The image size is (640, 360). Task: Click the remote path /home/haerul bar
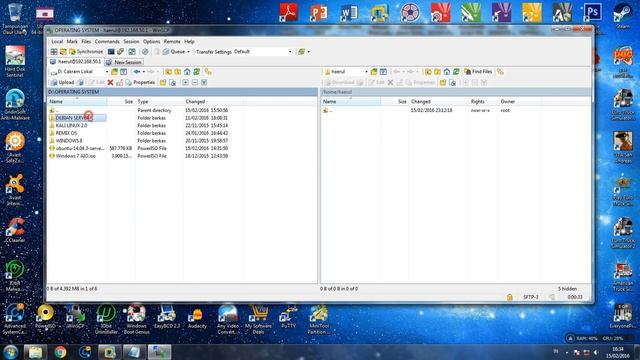(456, 92)
